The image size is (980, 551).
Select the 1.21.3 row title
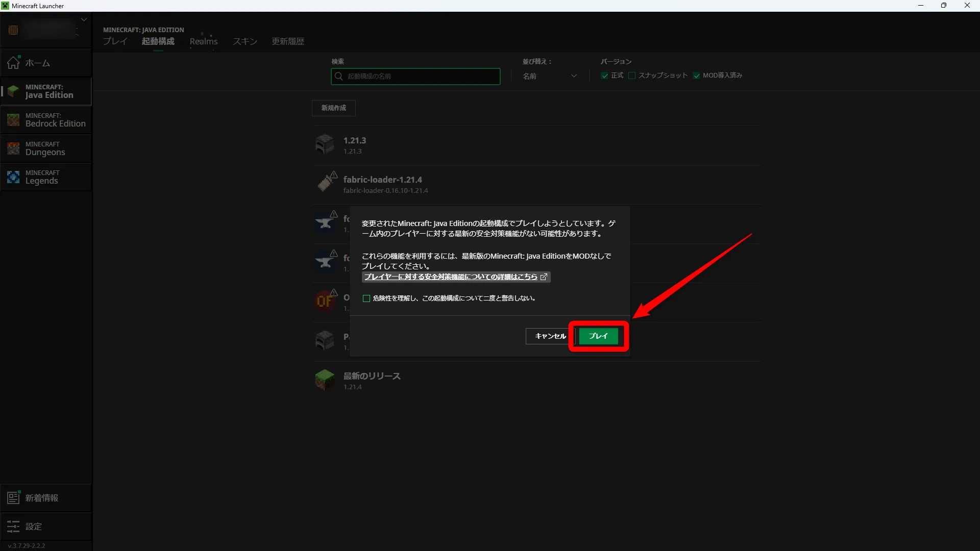[x=355, y=140]
